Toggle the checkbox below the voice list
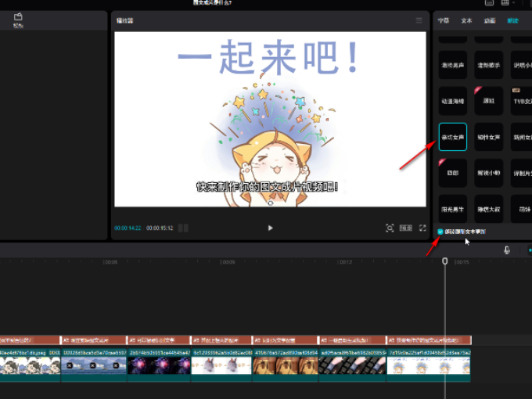 click(440, 232)
